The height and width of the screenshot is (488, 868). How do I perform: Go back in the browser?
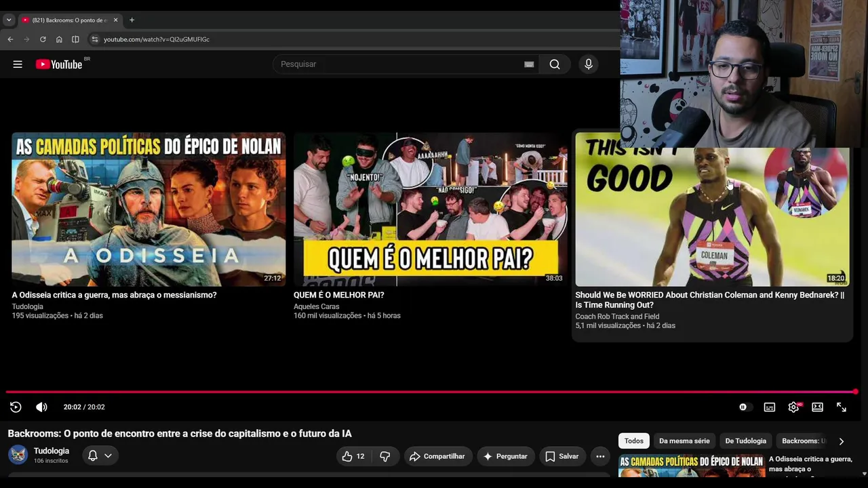pos(10,39)
